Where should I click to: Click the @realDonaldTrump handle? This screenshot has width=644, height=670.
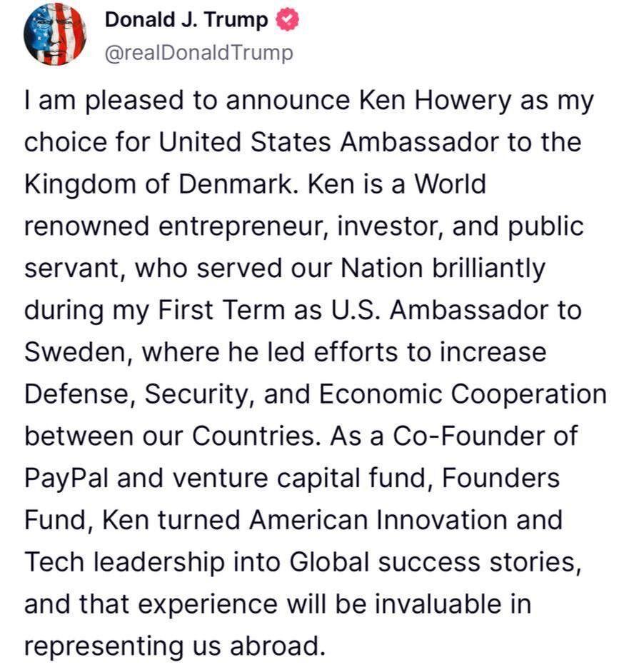coord(198,54)
